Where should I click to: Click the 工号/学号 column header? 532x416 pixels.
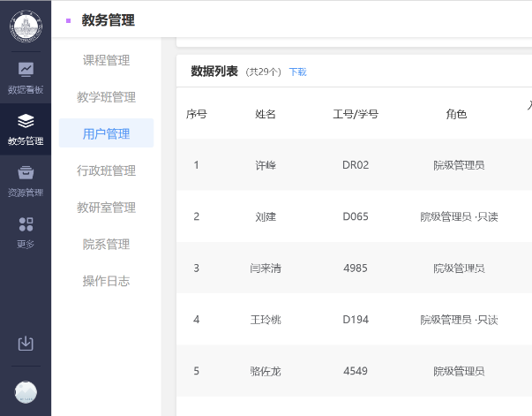pyautogui.click(x=356, y=114)
